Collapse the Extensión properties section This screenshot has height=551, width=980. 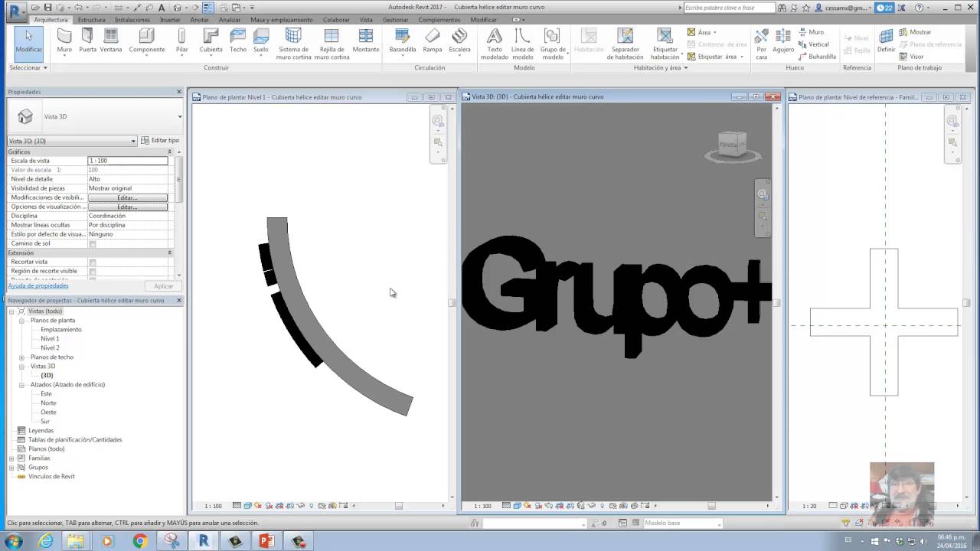[x=170, y=253]
